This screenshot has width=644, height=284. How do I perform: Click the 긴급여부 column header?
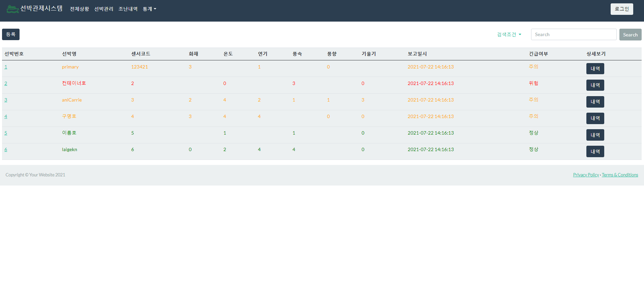point(538,54)
